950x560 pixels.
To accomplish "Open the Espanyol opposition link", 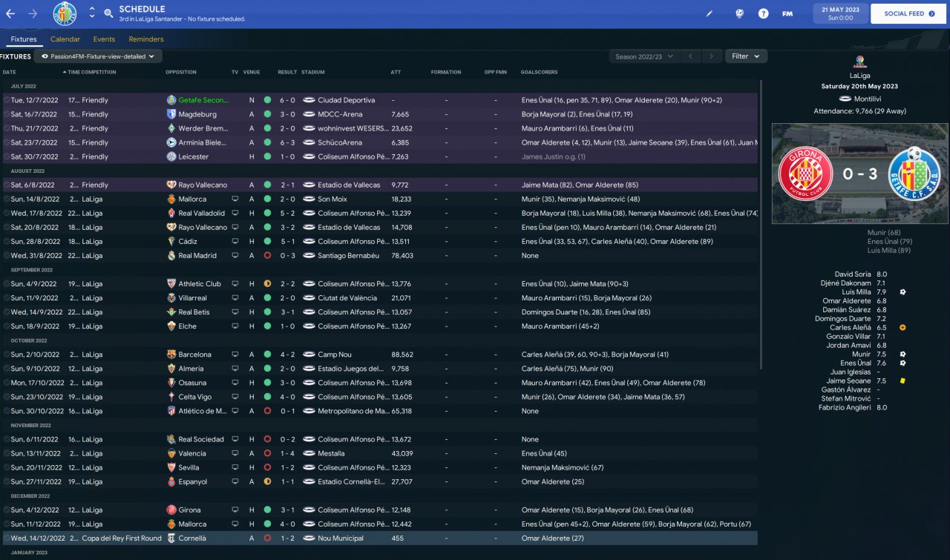I will coord(193,481).
